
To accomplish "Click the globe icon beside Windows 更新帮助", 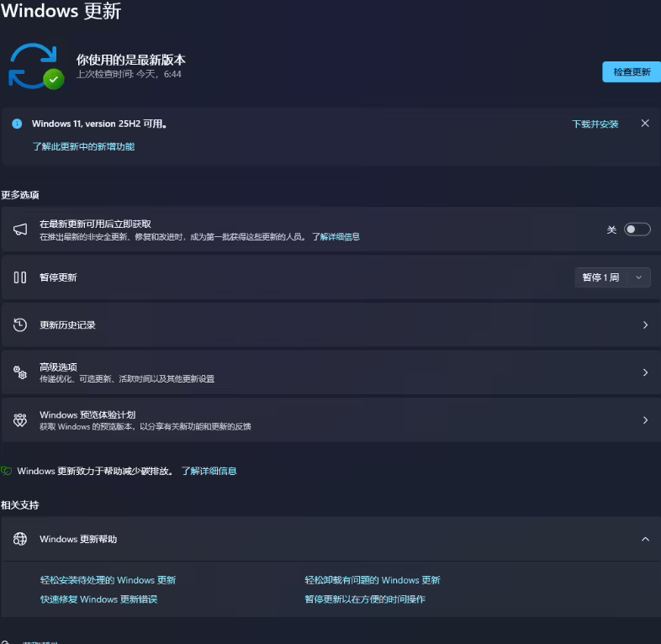I will pyautogui.click(x=20, y=539).
